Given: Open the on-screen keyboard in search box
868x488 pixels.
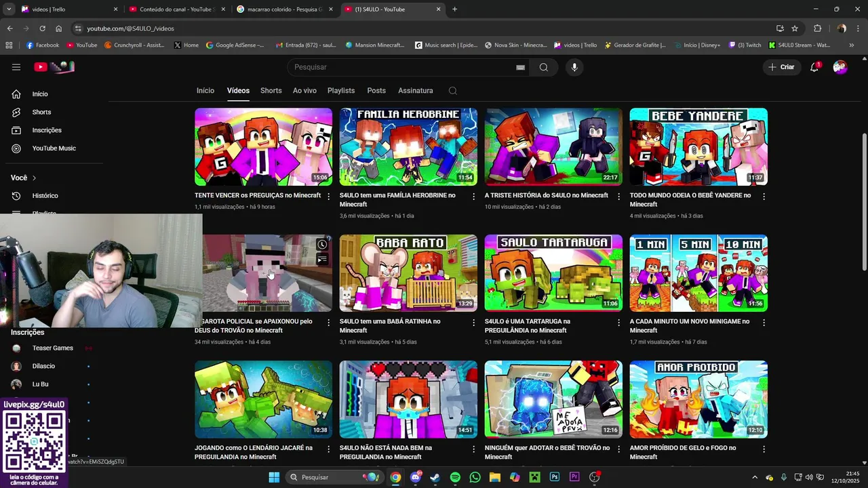Looking at the screenshot, I should point(520,67).
